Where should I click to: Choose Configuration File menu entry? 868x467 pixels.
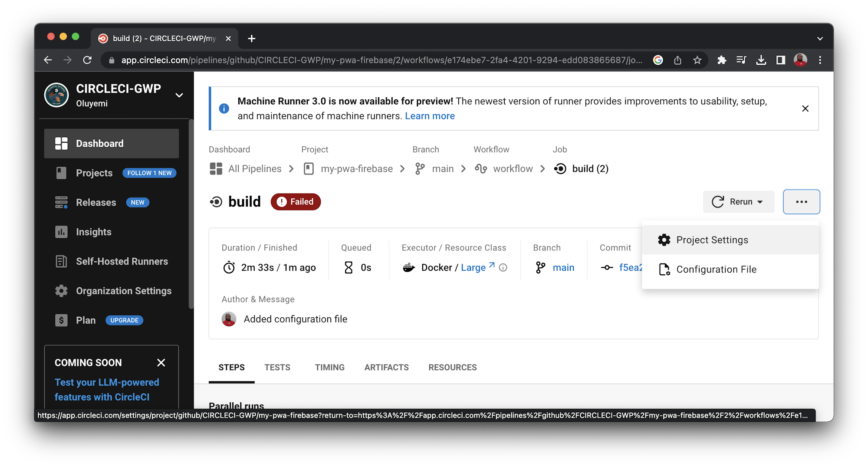(x=716, y=270)
